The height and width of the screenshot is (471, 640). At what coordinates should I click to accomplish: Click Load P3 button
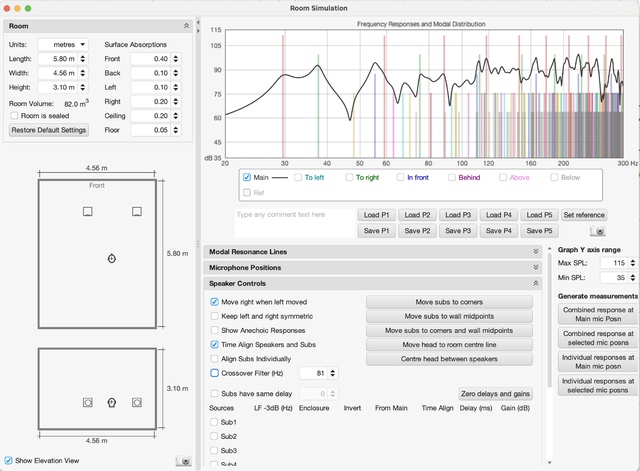tap(458, 215)
